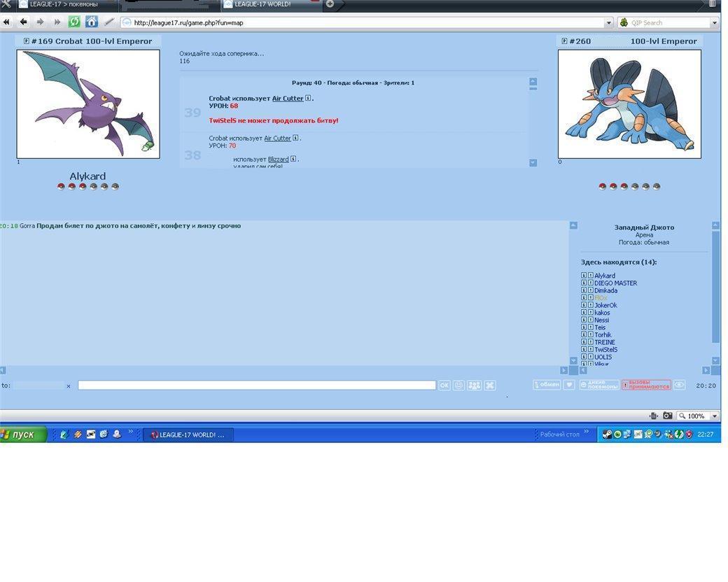The width and height of the screenshot is (728, 582).
Task: Click the challenge icon beside TREINE
Action: [x=591, y=342]
